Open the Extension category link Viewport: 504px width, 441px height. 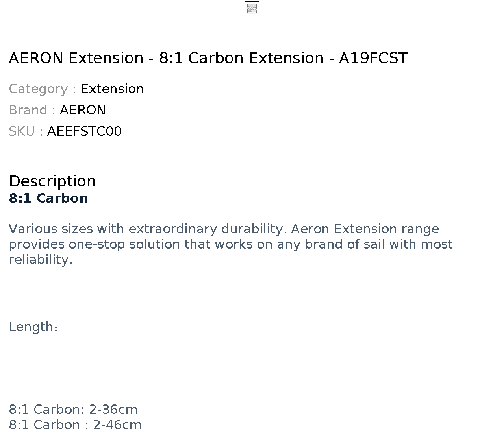(112, 89)
